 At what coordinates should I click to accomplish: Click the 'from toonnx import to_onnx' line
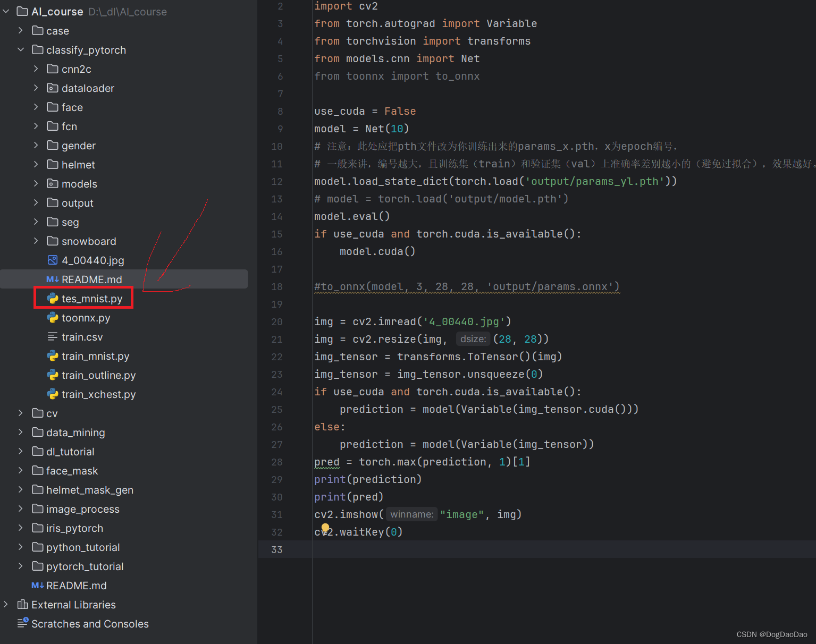coord(397,76)
